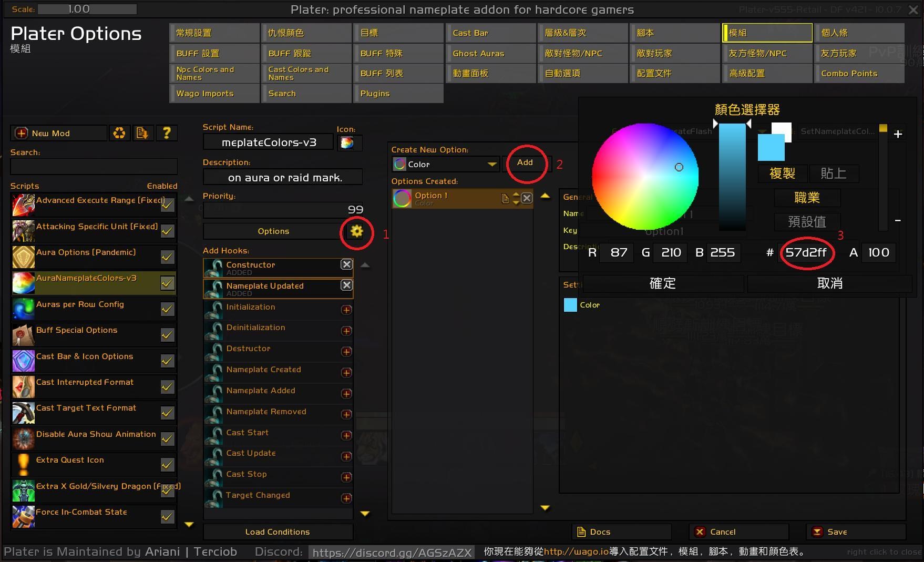Switch to the Cast Bar tab

[490, 33]
